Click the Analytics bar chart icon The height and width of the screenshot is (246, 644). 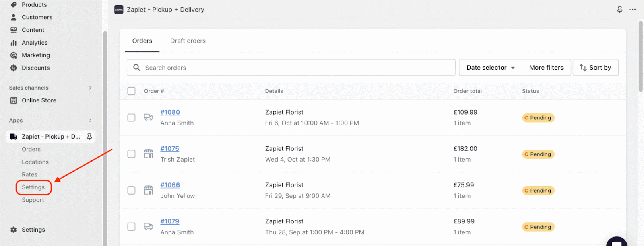click(14, 43)
